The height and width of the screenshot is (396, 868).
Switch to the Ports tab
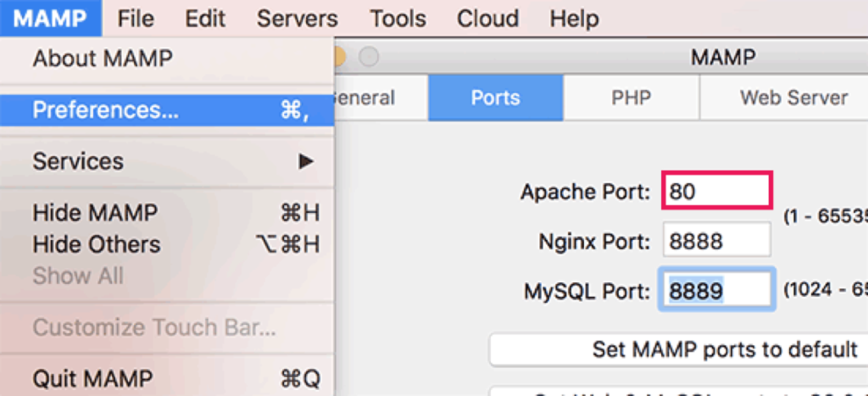pyautogui.click(x=495, y=98)
